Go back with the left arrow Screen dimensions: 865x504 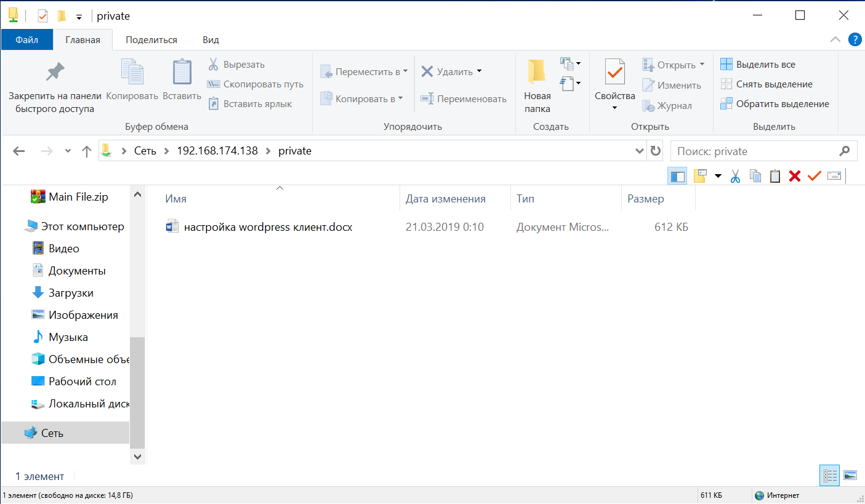(18, 151)
